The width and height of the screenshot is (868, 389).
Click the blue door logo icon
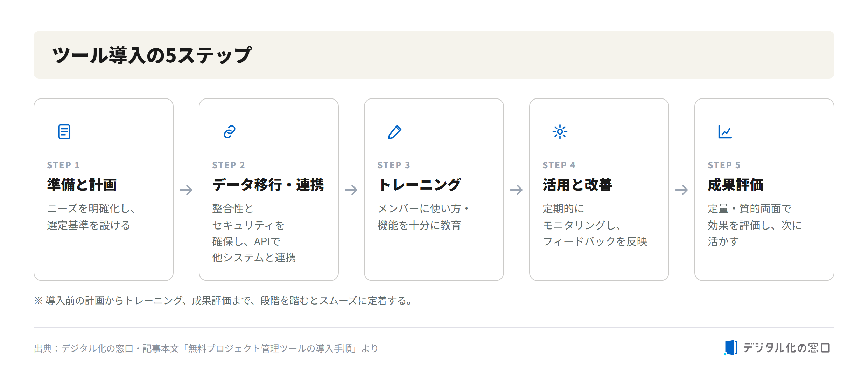pyautogui.click(x=731, y=348)
